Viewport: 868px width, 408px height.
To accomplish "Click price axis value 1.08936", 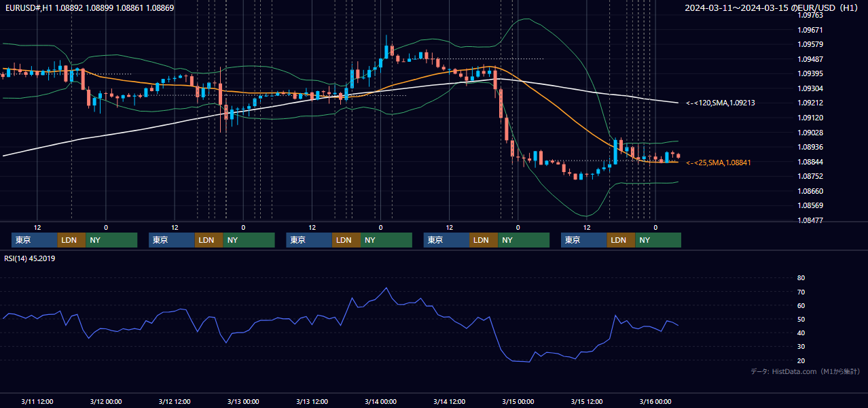I will 810,147.
